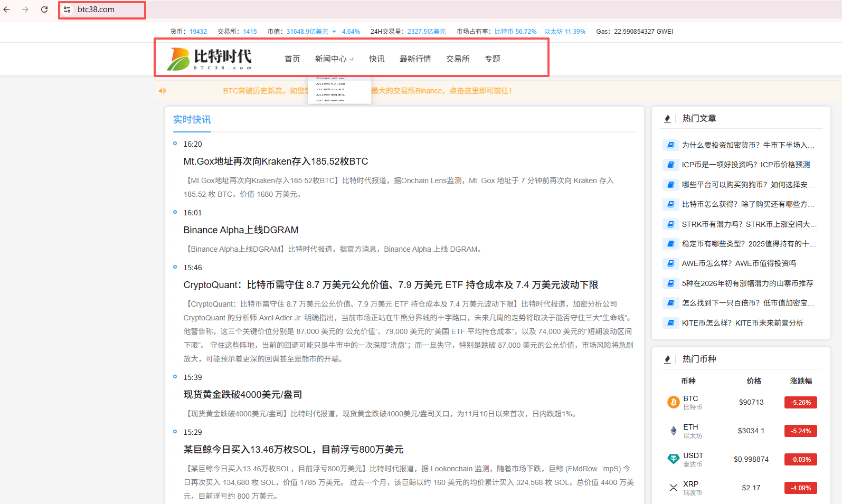This screenshot has width=842, height=504.
Task: Click article icon beside ICP币是一项好投资吗
Action: 670,165
